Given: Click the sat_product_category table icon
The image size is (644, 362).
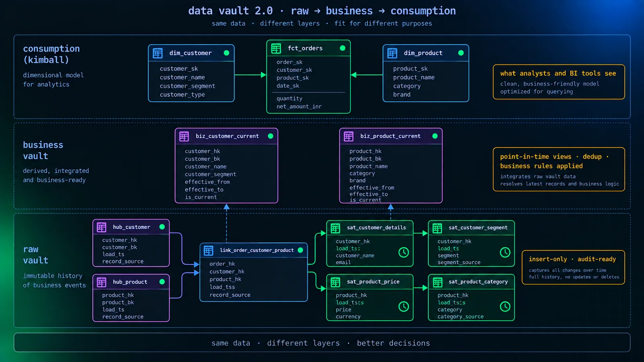Looking at the screenshot, I should tap(437, 282).
